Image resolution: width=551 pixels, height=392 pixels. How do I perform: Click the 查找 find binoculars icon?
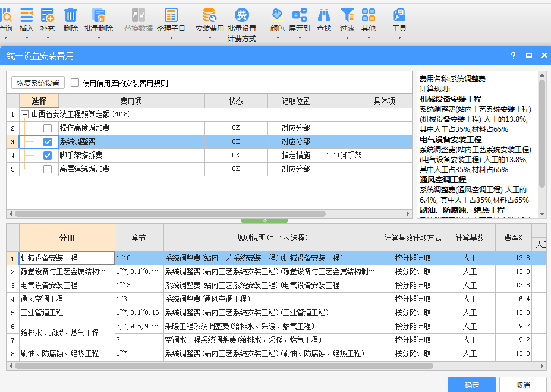click(x=323, y=15)
